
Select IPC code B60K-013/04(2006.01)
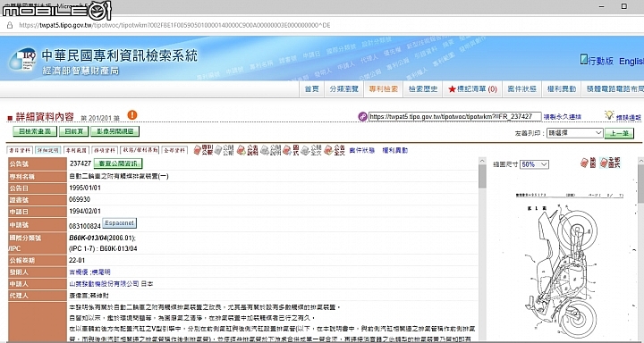click(x=102, y=238)
